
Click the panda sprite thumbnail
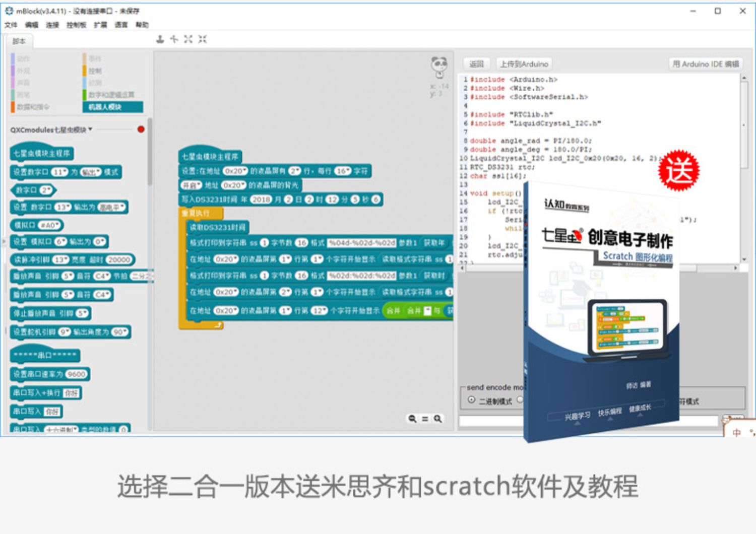pos(439,66)
